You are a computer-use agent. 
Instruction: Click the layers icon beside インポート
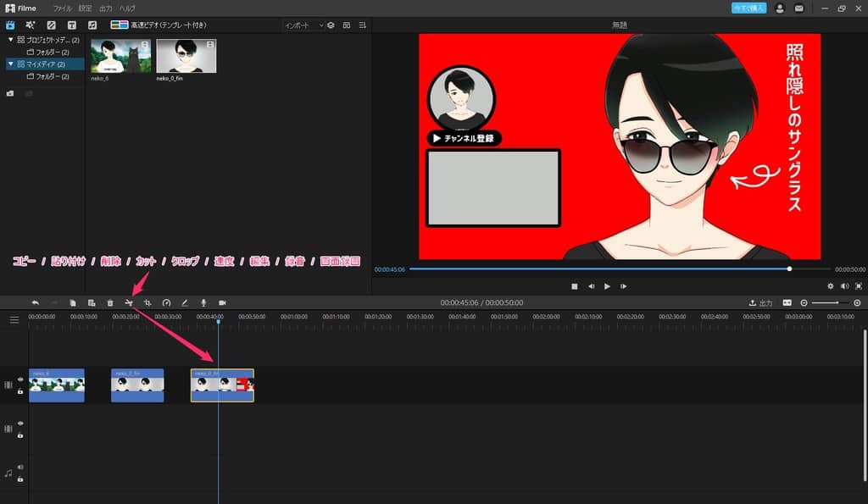(x=331, y=25)
